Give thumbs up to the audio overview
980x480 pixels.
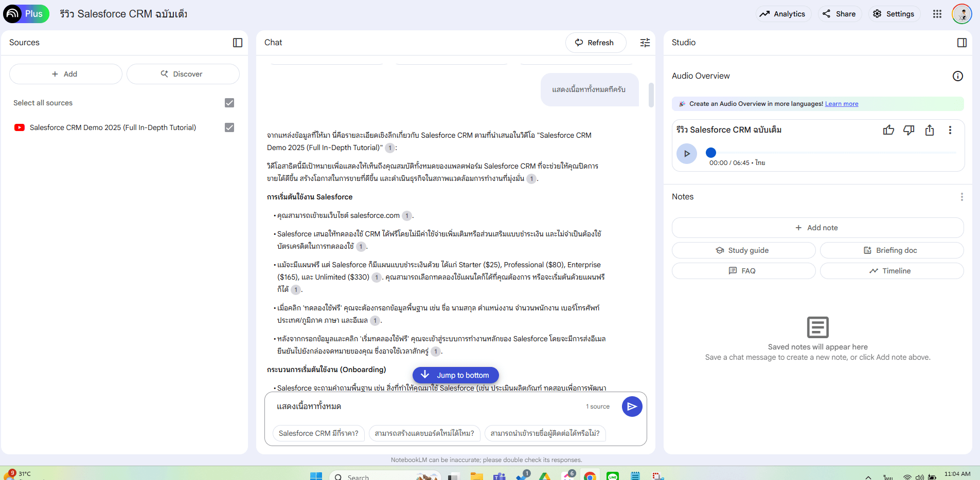pyautogui.click(x=888, y=130)
